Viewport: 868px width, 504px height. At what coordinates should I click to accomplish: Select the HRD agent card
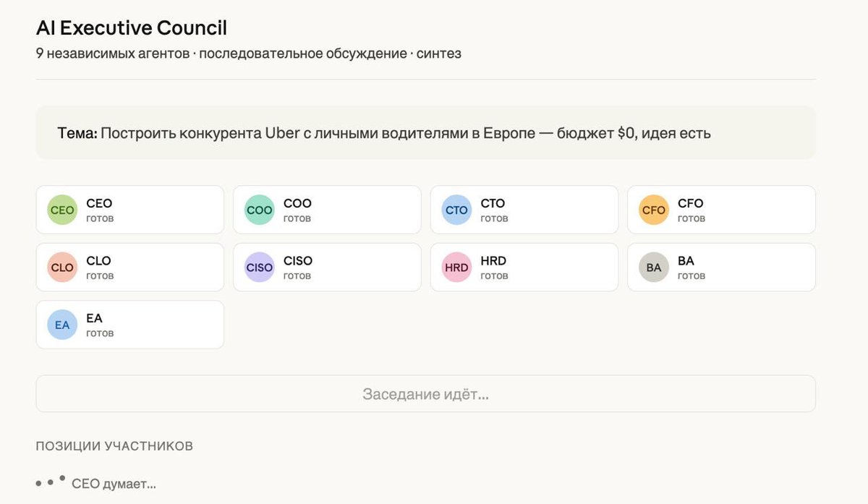(x=524, y=267)
